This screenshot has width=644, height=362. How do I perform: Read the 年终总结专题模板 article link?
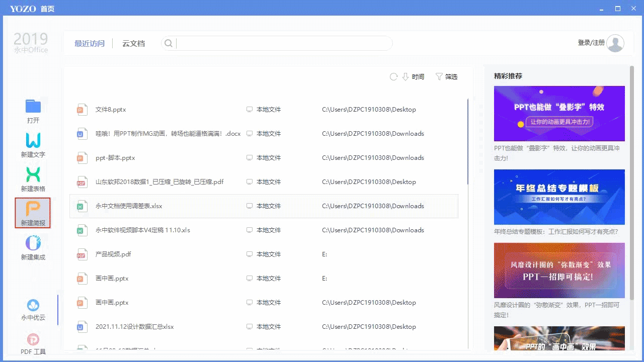556,232
